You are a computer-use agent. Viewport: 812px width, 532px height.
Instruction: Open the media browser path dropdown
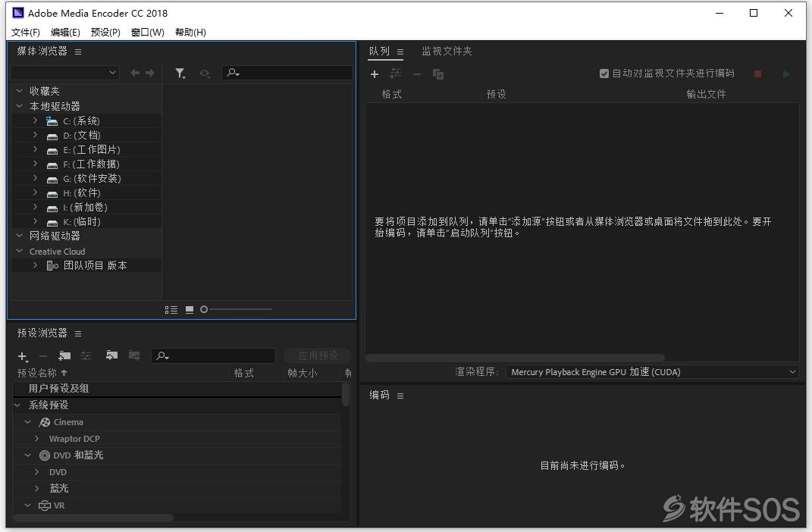click(x=64, y=73)
